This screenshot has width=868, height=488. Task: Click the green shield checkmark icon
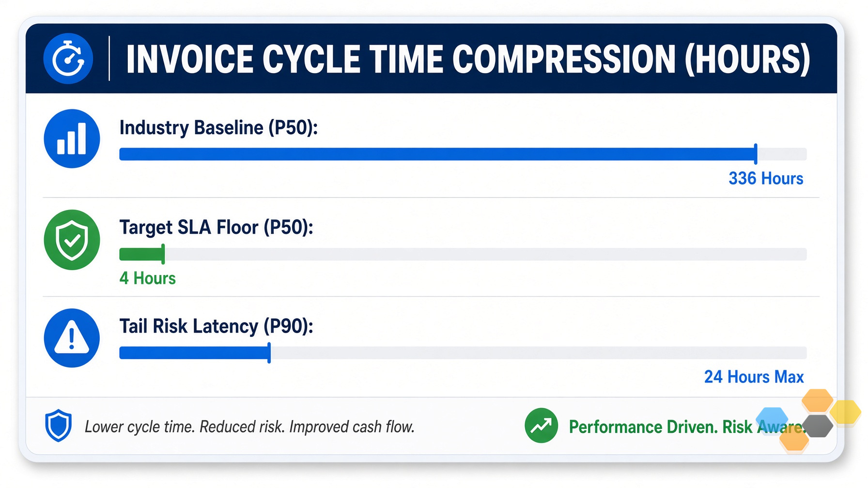[x=72, y=240]
